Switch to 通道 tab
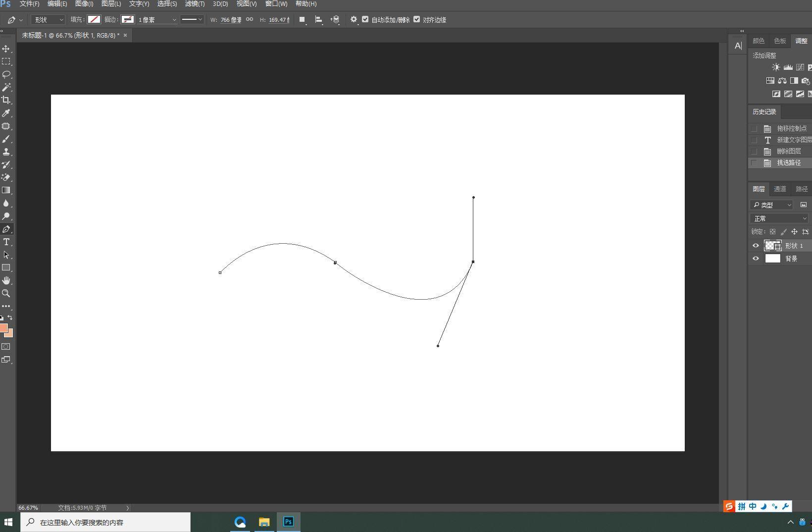This screenshot has width=812, height=532. pyautogui.click(x=780, y=189)
